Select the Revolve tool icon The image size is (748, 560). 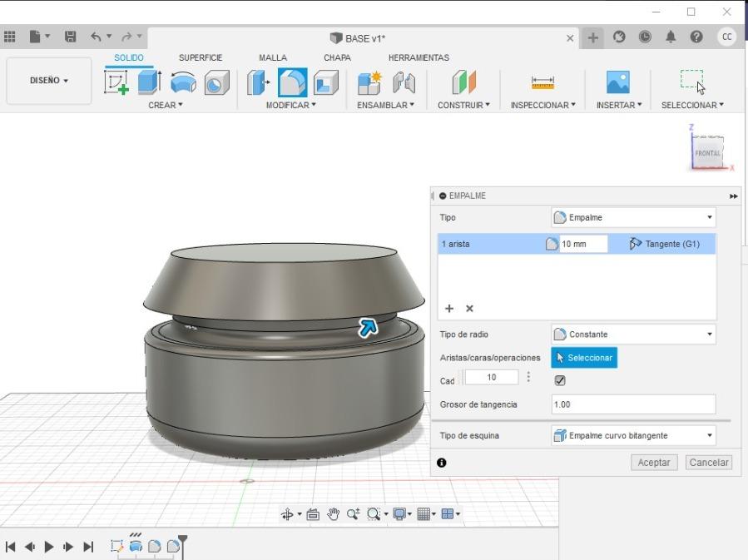point(183,82)
